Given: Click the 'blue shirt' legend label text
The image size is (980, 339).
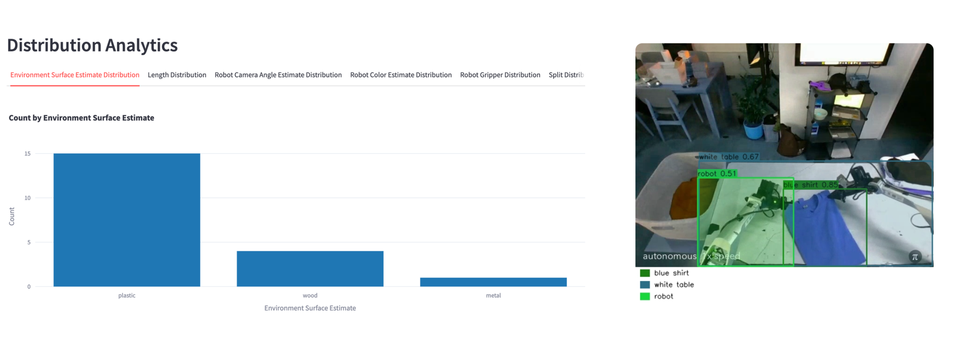Looking at the screenshot, I should coord(671,273).
